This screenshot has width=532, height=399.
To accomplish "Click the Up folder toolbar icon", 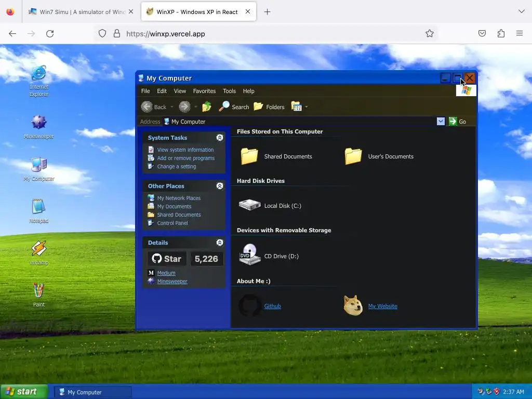I will (x=207, y=107).
